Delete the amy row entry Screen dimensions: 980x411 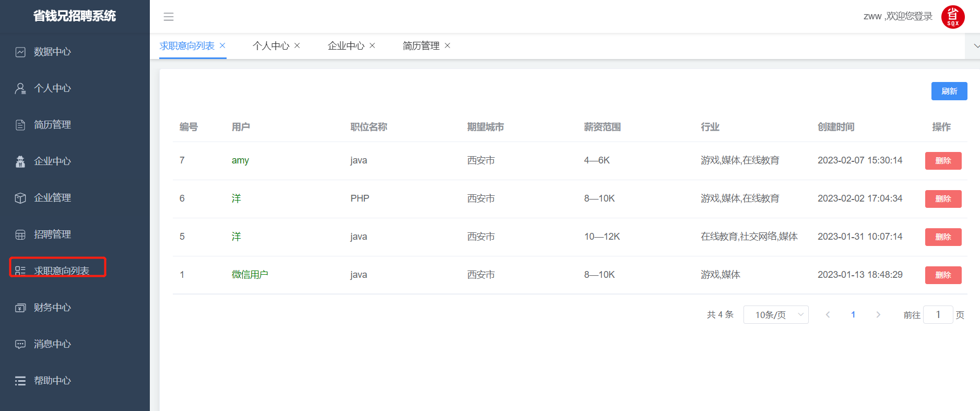[x=943, y=161]
